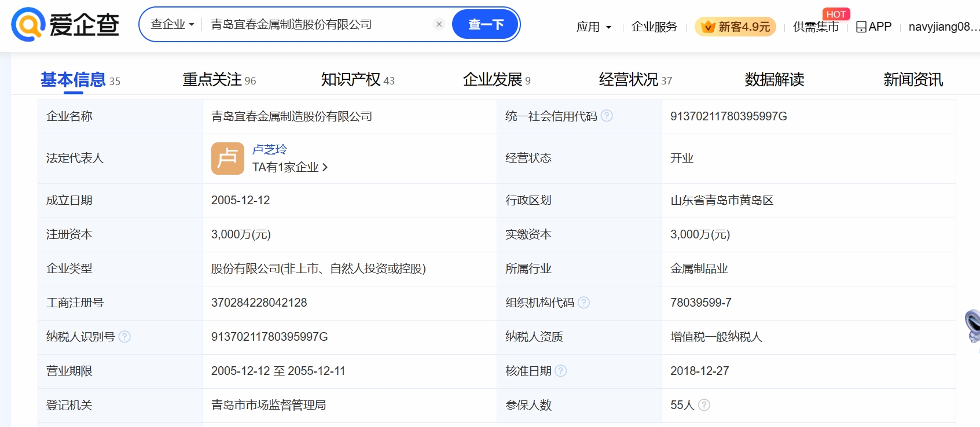Select 实缴资本 value 3,000万(元)

click(x=700, y=234)
